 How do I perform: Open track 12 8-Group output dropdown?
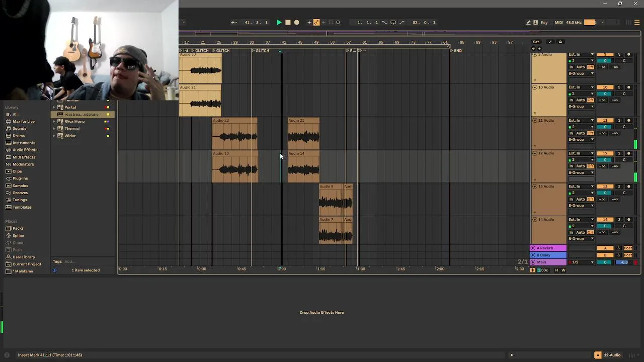[581, 172]
